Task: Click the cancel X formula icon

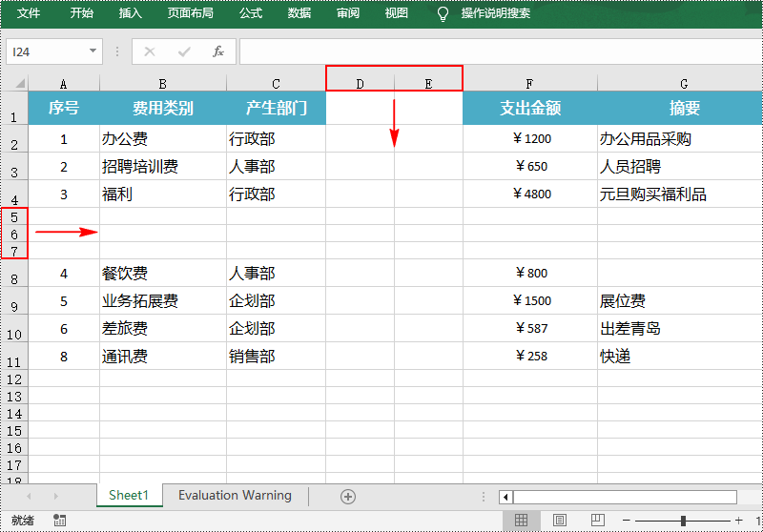Action: tap(150, 51)
